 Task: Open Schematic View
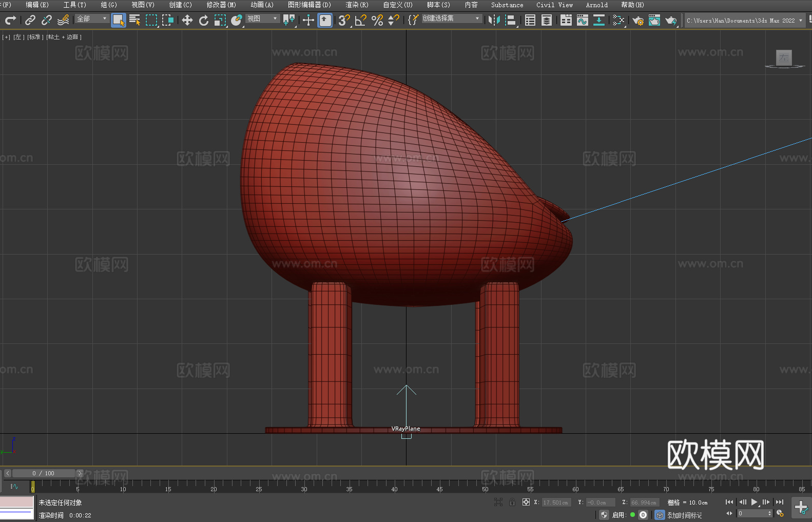(x=618, y=20)
